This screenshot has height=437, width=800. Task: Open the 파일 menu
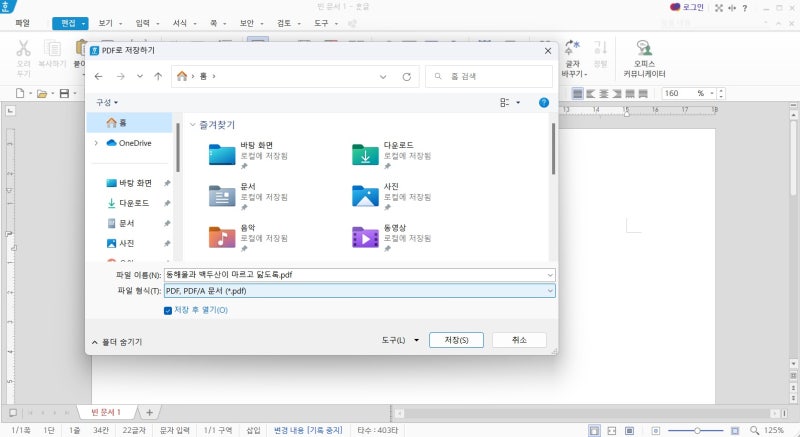point(22,23)
